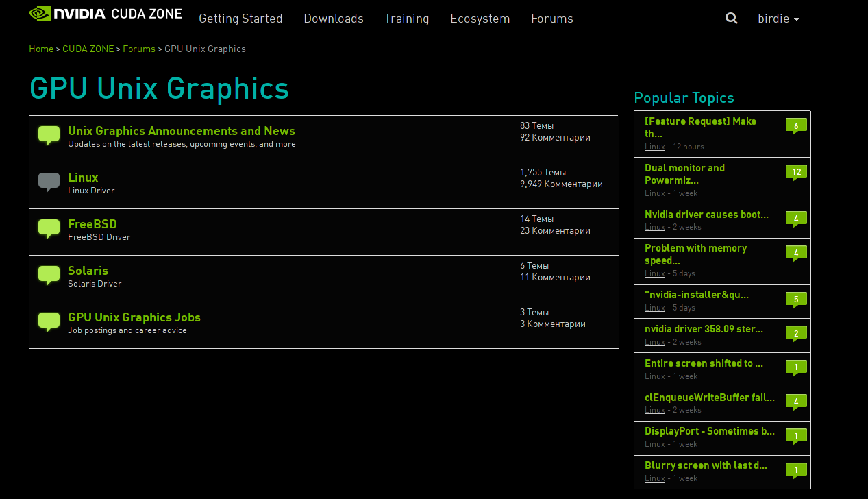Open the Solaris forum title link

pyautogui.click(x=88, y=271)
